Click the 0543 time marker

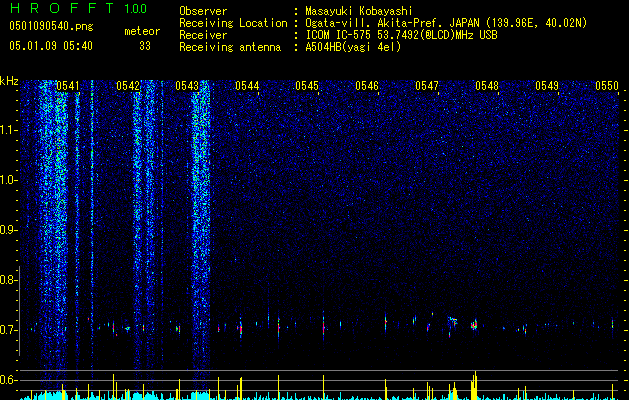coord(187,86)
